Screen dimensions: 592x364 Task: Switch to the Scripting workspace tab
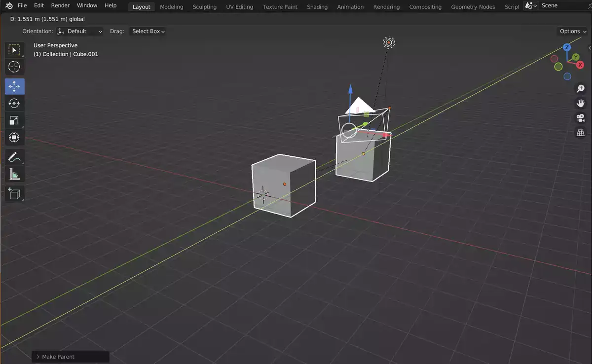[512, 7]
